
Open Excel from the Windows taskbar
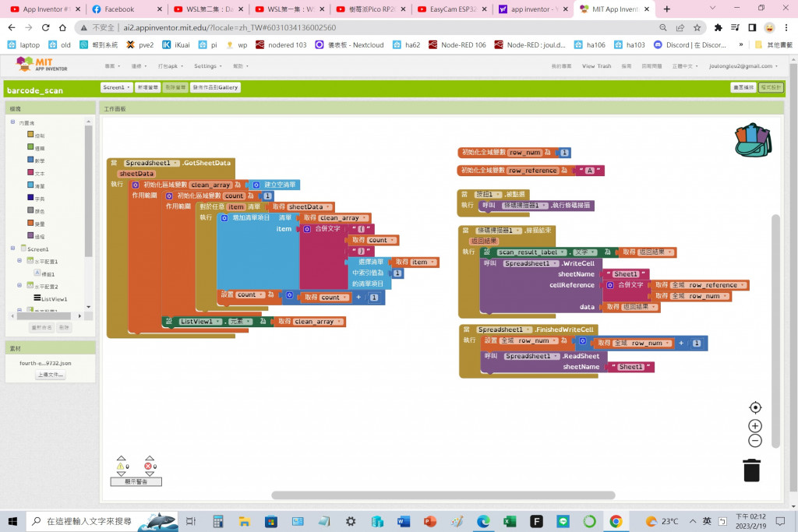point(510,521)
